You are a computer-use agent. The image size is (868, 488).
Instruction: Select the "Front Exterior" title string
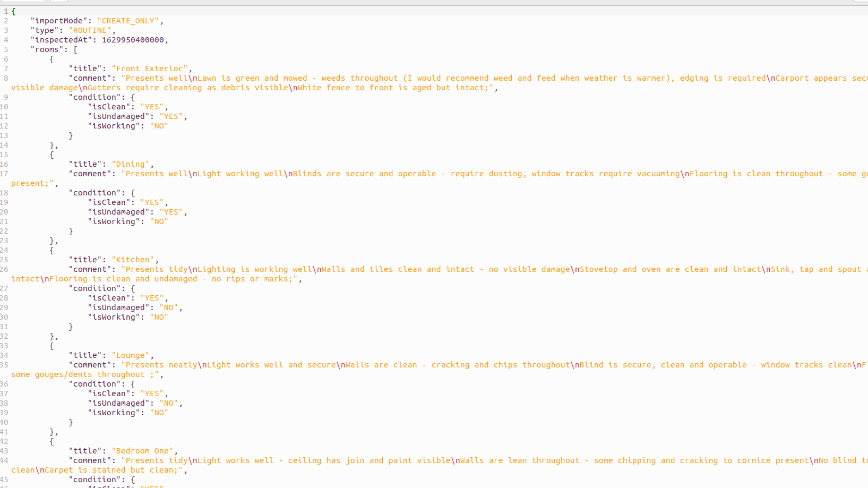pyautogui.click(x=149, y=69)
